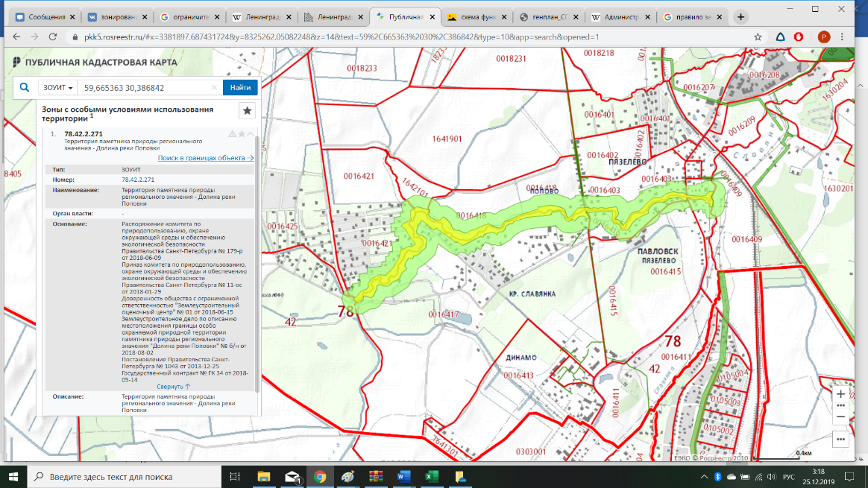Image resolution: width=868 pixels, height=488 pixels.
Task: Collapse result 78.42.2.271 with the chevron up
Action: pyautogui.click(x=251, y=134)
